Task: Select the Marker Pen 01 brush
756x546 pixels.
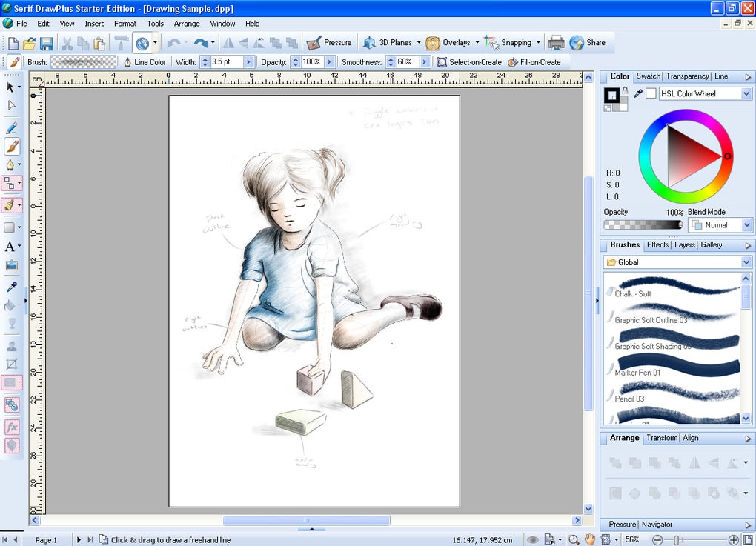Action: click(x=674, y=364)
